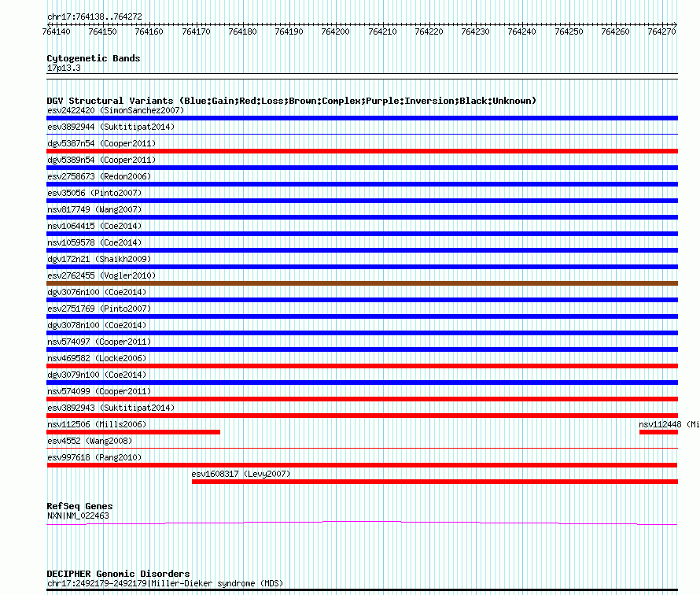This screenshot has height=595, width=700.
Task: Click the esv2758673 (Redon2006) label
Action: [x=99, y=176]
